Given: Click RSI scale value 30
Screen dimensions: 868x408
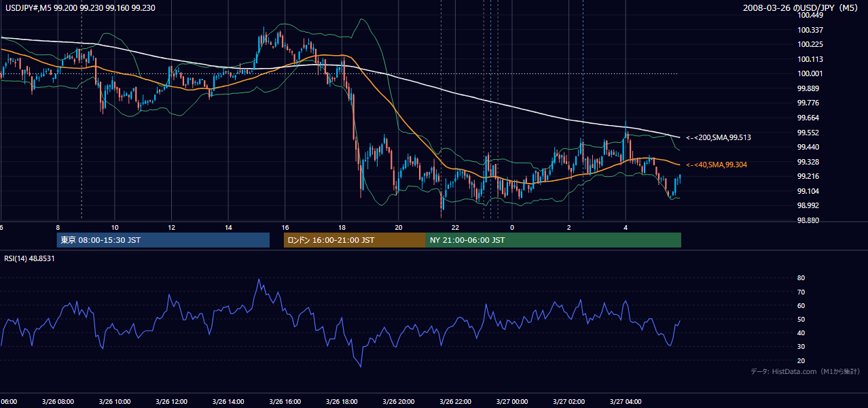Looking at the screenshot, I should point(801,346).
